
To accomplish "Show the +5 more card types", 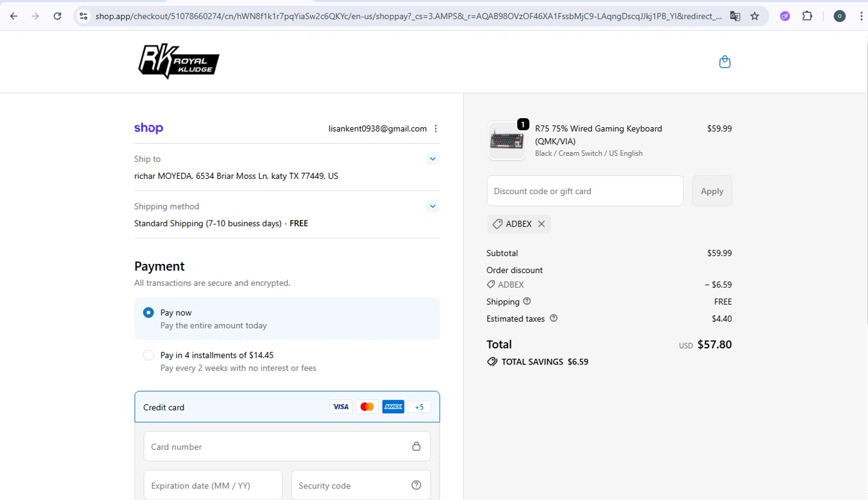I will (x=419, y=407).
